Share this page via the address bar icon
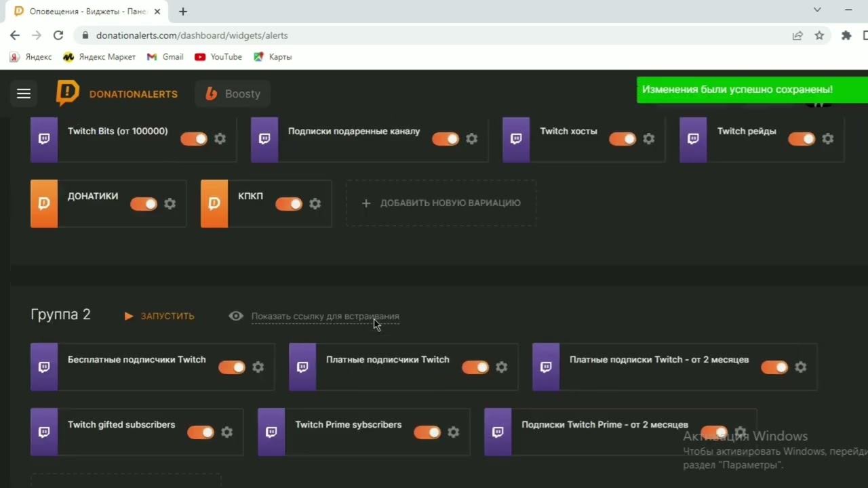Viewport: 868px width, 488px height. click(x=797, y=35)
